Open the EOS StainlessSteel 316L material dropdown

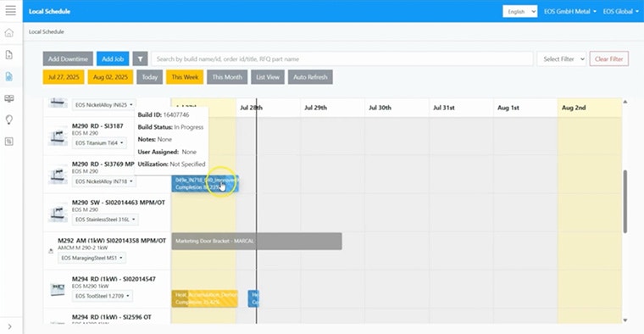105,220
